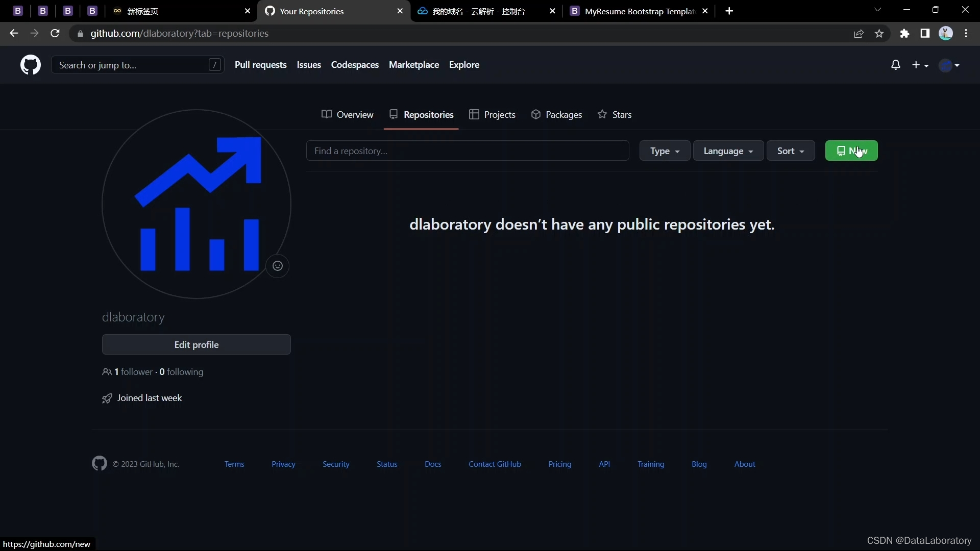The image size is (980, 551).
Task: Close the Your Repositories tab
Action: coord(400,11)
